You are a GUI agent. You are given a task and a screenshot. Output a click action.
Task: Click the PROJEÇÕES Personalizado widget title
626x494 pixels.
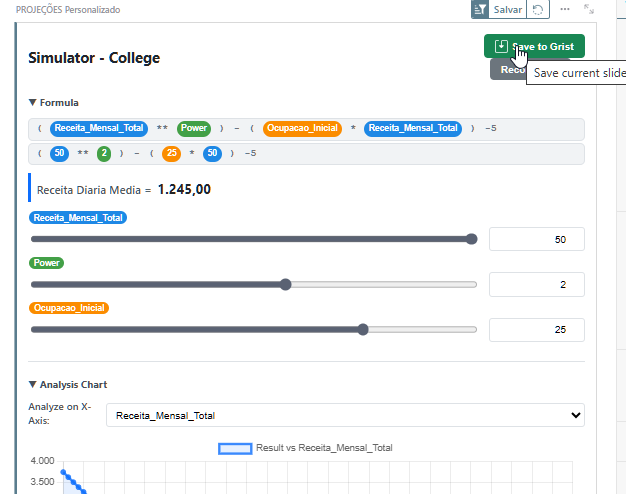[68, 9]
